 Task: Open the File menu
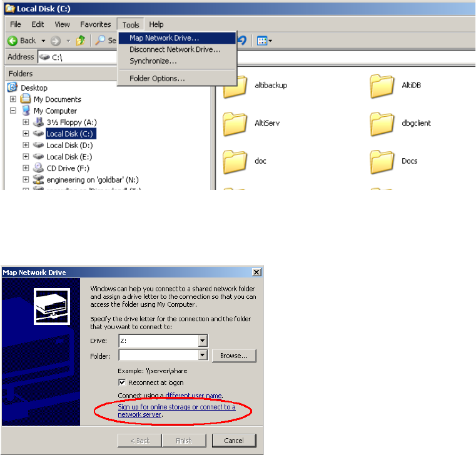(x=16, y=24)
